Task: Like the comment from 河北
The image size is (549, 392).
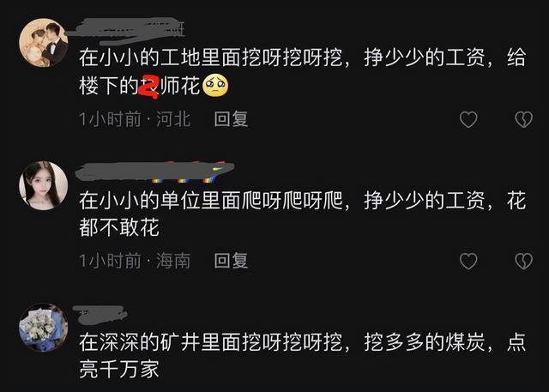Action: (468, 120)
